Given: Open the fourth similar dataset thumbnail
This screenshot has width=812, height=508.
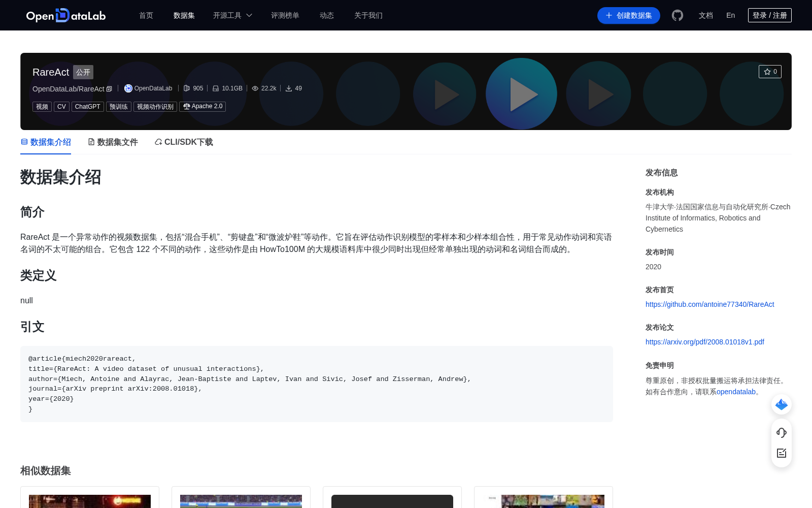Looking at the screenshot, I should click(x=544, y=501).
